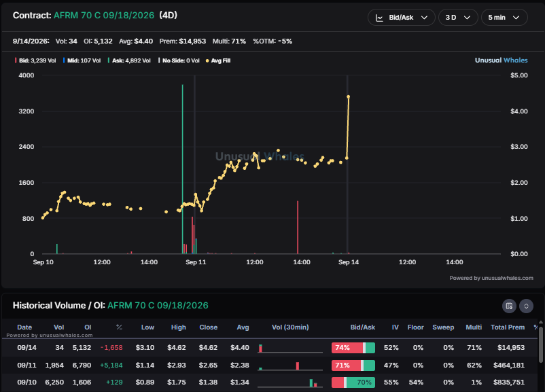Sort by the Total Prem column header
Screen dimensions: 545x392
[508, 327]
